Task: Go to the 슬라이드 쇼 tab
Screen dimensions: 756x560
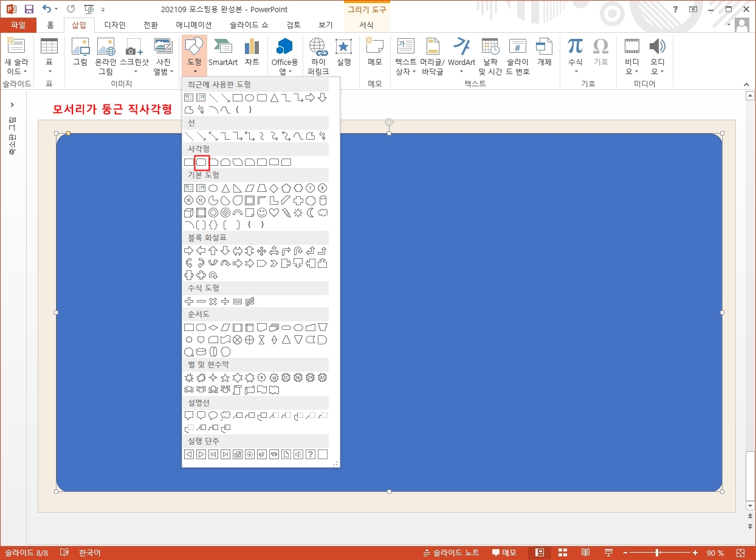Action: pyautogui.click(x=249, y=25)
